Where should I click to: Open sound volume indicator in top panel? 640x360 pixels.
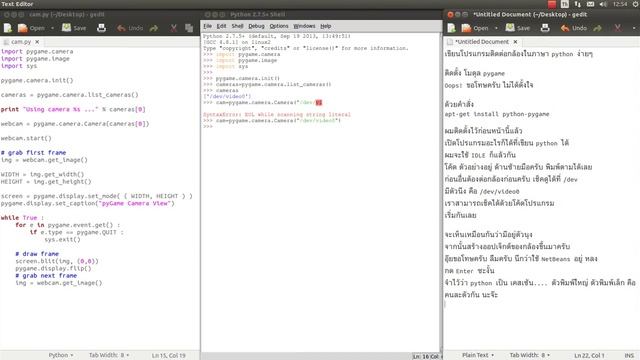(603, 4)
